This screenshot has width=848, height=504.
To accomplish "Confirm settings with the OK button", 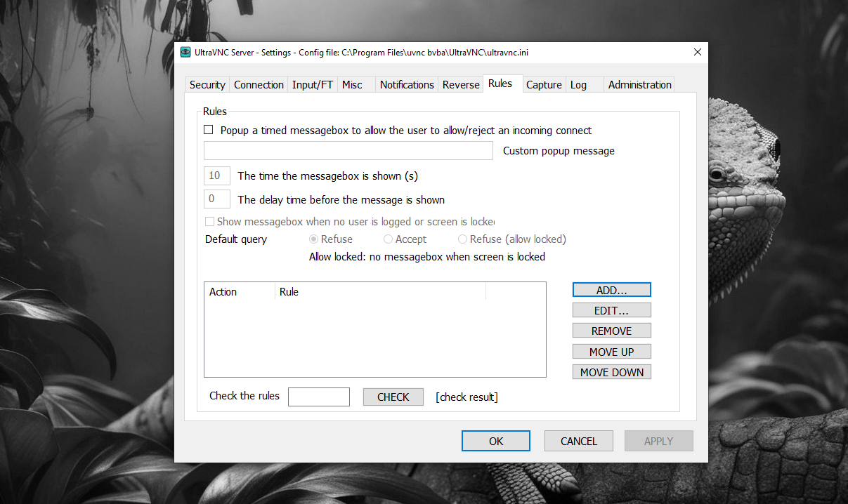I will coord(496,441).
